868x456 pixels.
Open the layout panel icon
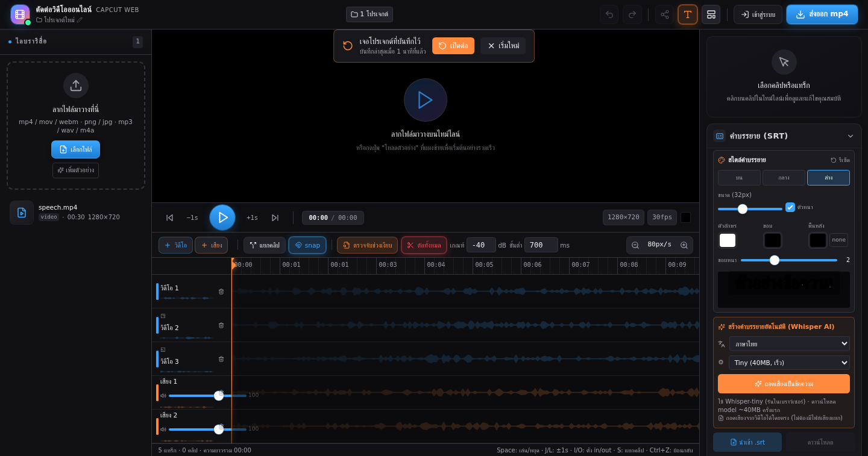[711, 14]
